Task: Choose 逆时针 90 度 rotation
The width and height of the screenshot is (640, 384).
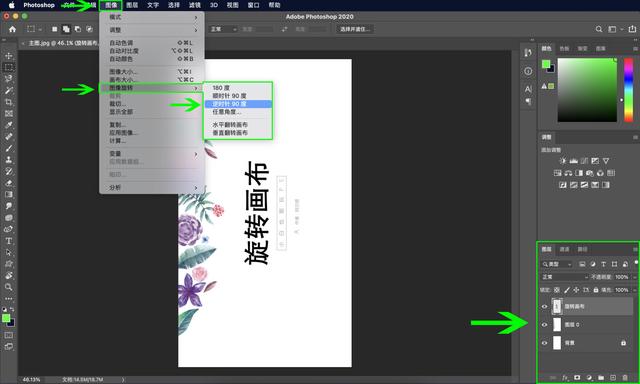Action: (238, 104)
